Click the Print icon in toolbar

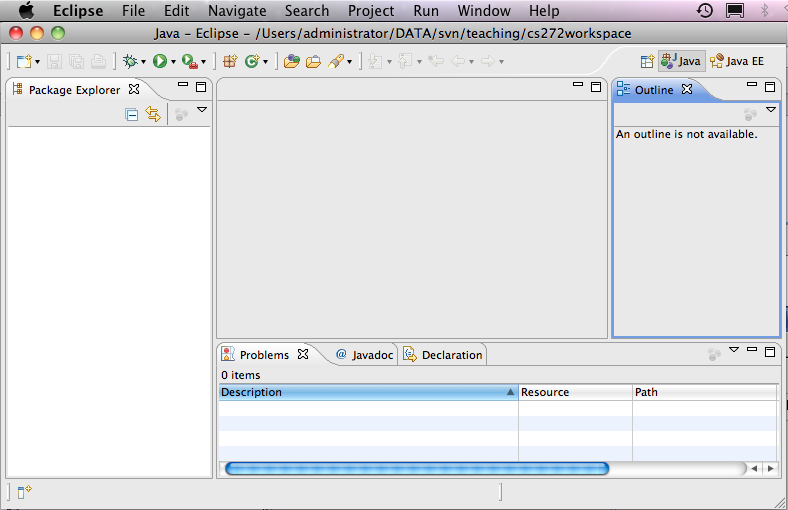[98, 61]
